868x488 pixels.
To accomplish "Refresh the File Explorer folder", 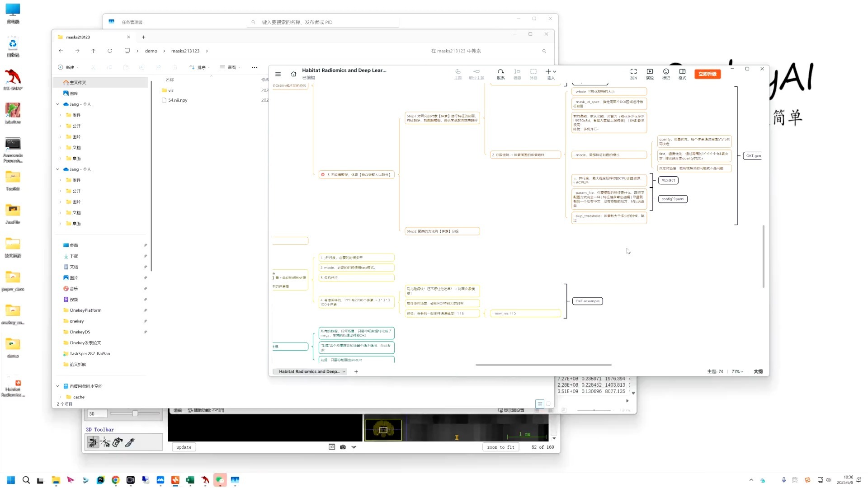I will pyautogui.click(x=110, y=51).
